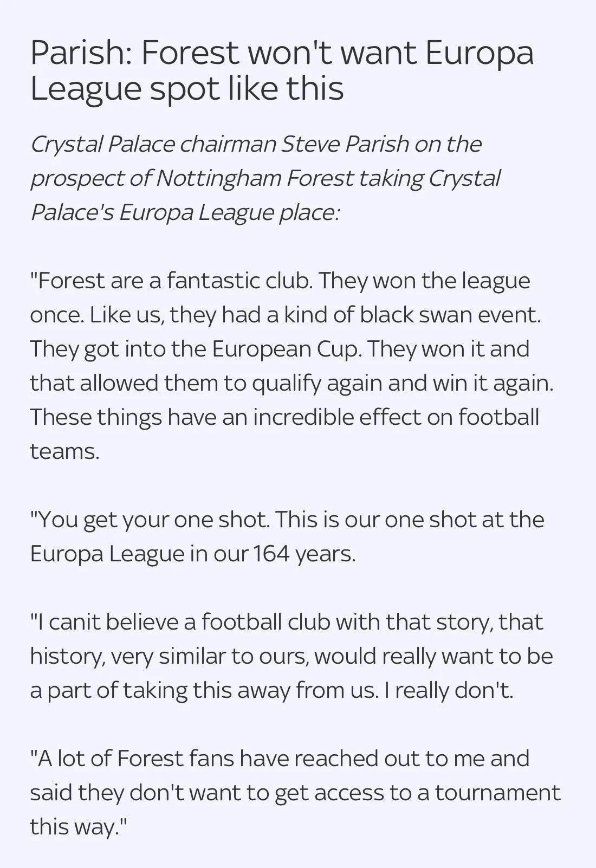Click italic line "prospect of Nottingham Forest taking Crystal"
Viewport: 596px width, 868px height.
(x=265, y=179)
